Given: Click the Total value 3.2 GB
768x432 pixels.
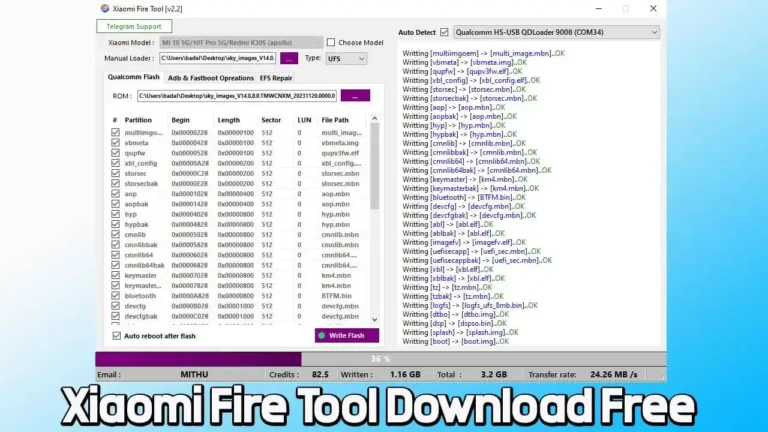Looking at the screenshot, I should [x=494, y=374].
